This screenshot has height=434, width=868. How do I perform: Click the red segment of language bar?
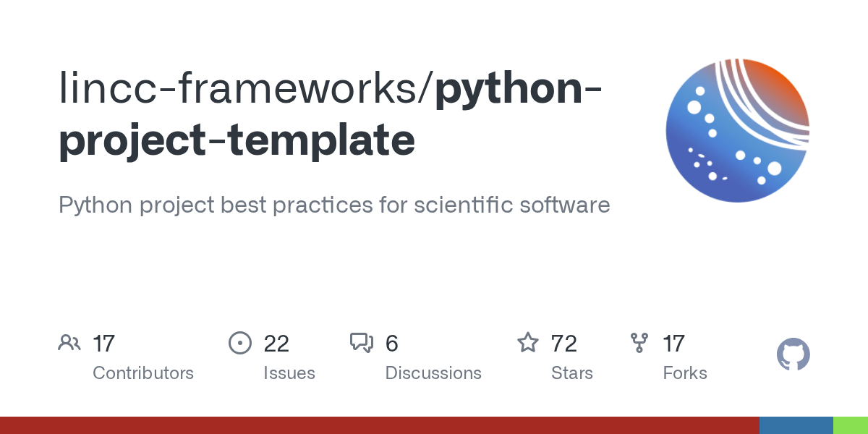point(380,425)
